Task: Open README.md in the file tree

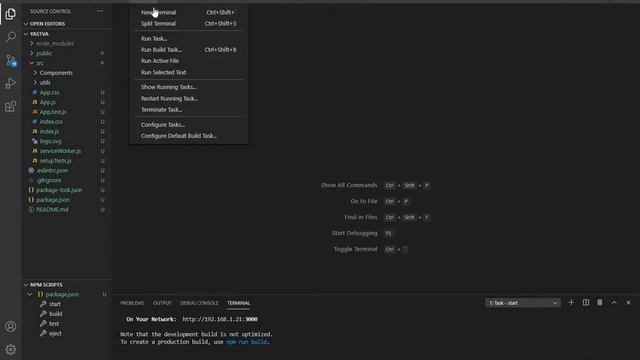Action: (x=52, y=210)
